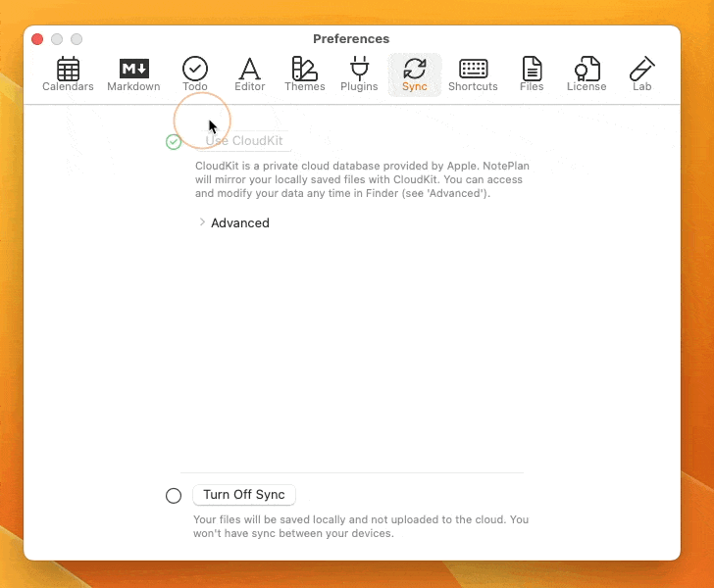Select the Sync arrows icon
Screen dimensions: 714x588
point(414,69)
